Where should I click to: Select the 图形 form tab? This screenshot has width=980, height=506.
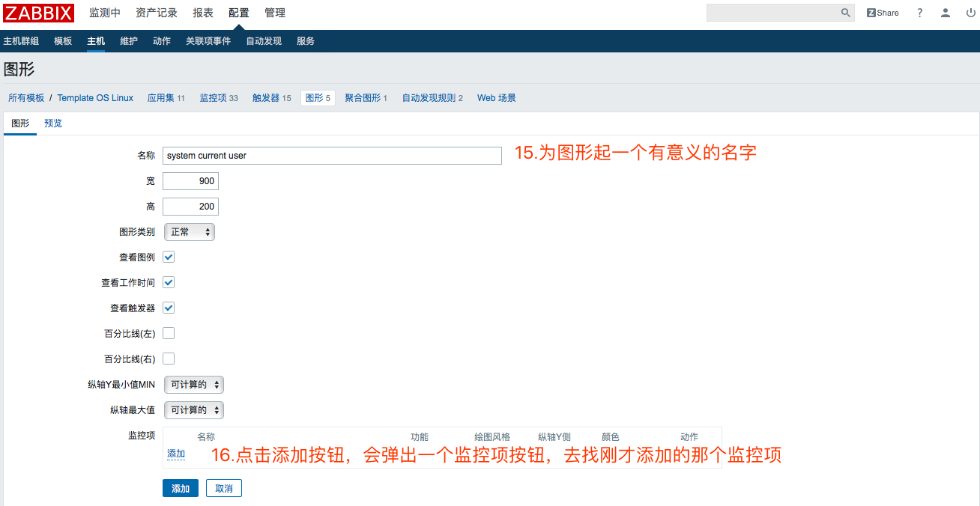click(x=20, y=124)
